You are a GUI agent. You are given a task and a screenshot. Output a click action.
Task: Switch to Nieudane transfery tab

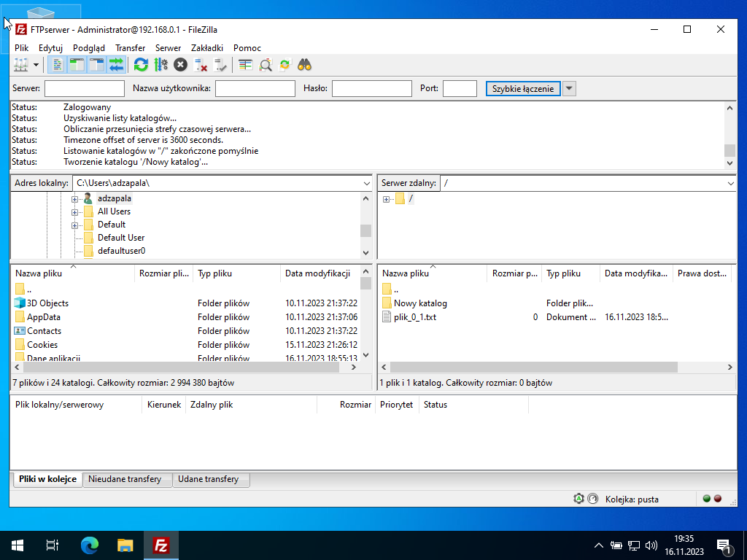click(x=125, y=479)
